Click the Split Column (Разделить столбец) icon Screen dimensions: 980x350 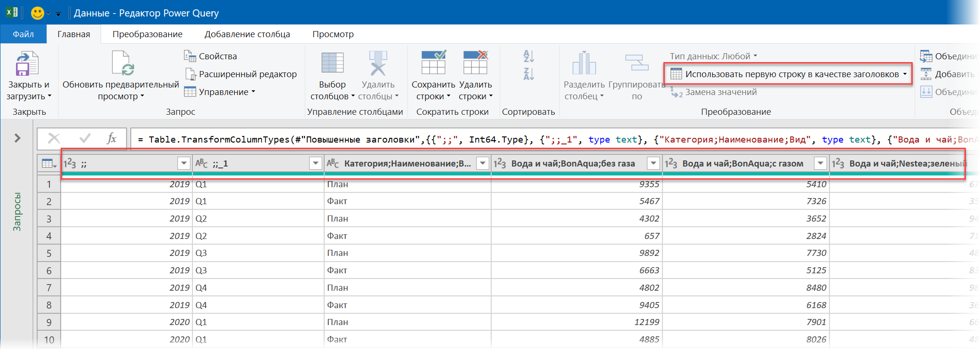pos(584,63)
